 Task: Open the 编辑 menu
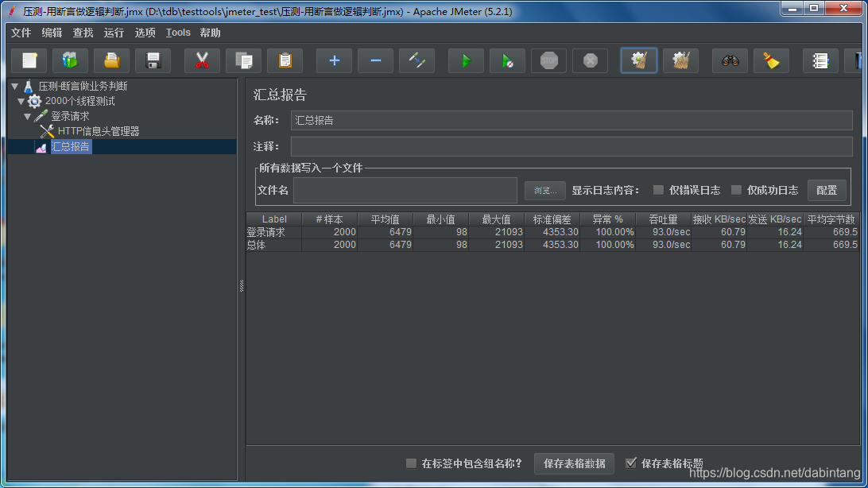tap(52, 33)
